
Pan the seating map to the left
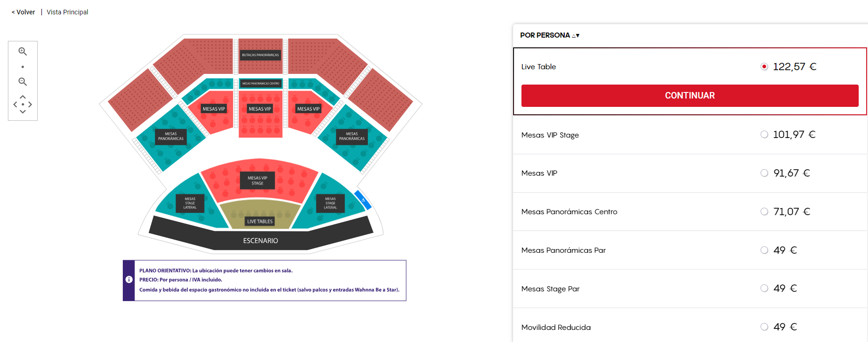(x=15, y=105)
